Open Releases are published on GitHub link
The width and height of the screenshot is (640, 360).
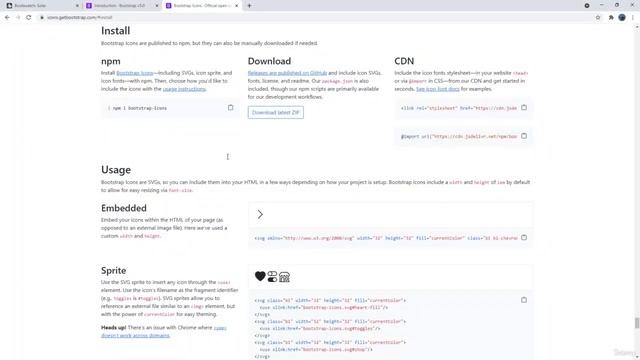tap(287, 73)
